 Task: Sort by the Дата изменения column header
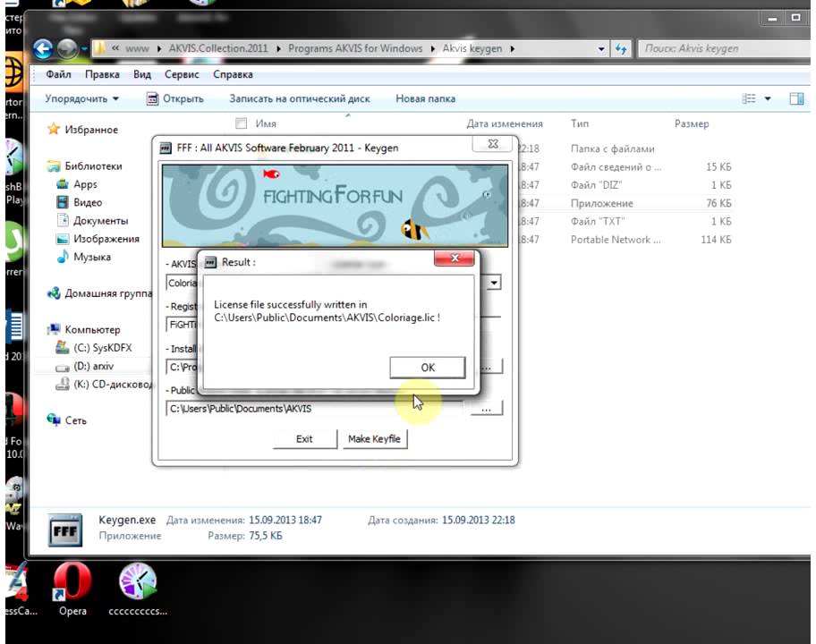(x=505, y=123)
